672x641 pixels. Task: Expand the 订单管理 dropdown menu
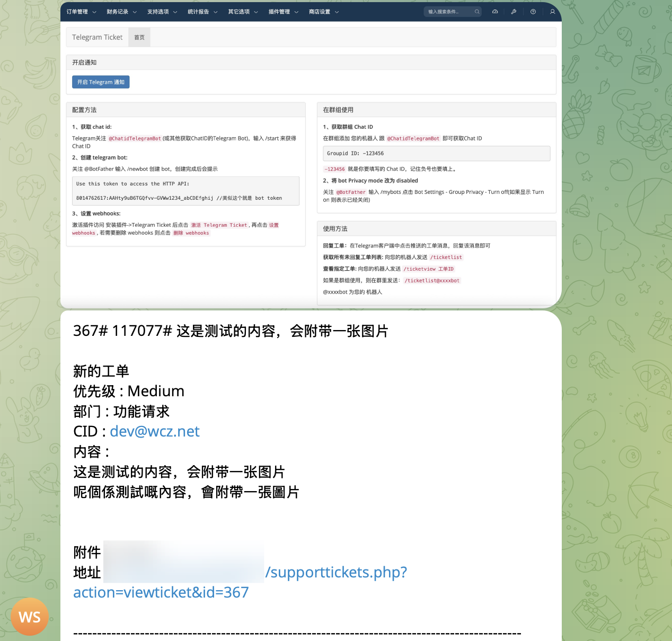coord(81,12)
